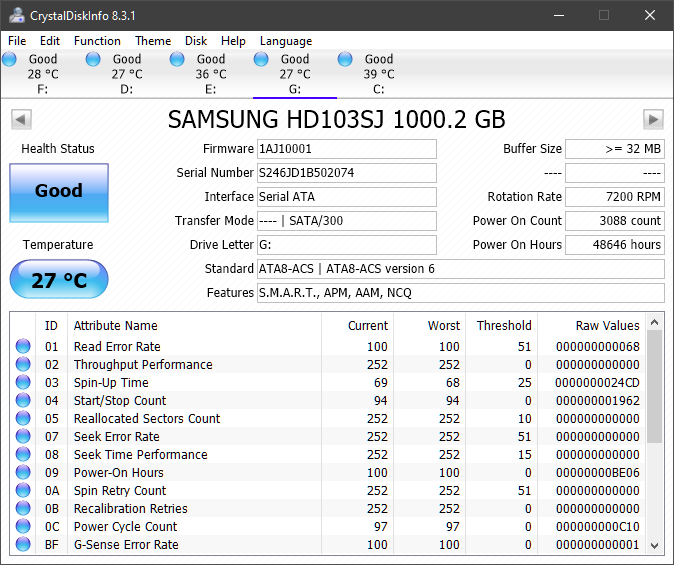Select drive E: status tab

(211, 74)
